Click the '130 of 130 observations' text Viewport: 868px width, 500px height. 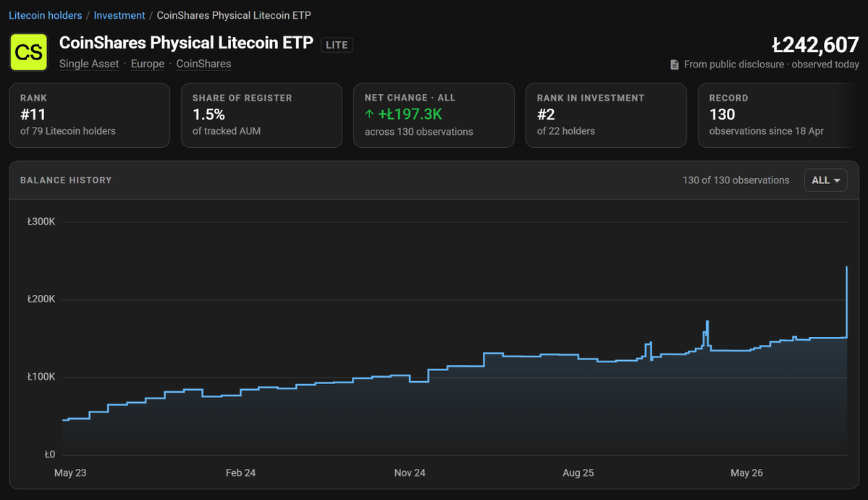736,180
